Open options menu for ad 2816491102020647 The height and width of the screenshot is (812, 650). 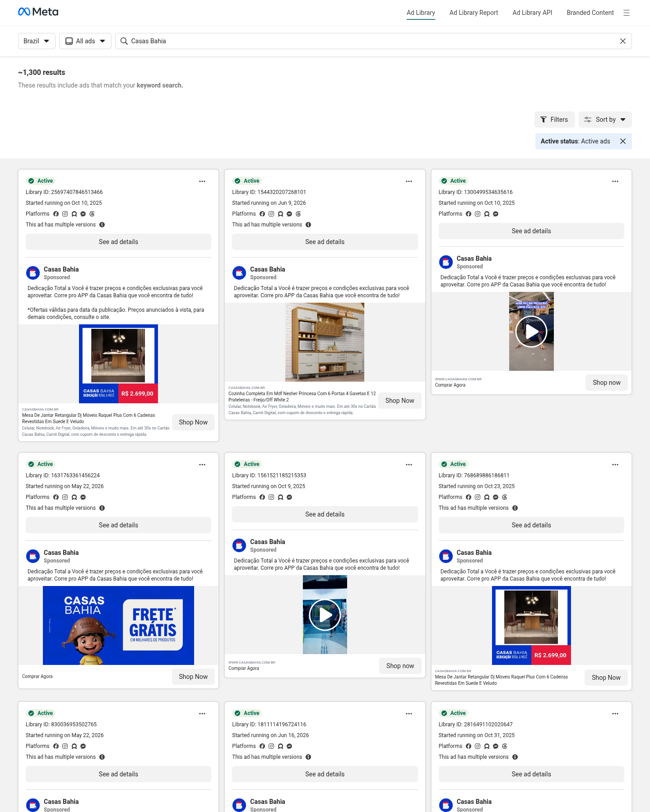click(615, 714)
